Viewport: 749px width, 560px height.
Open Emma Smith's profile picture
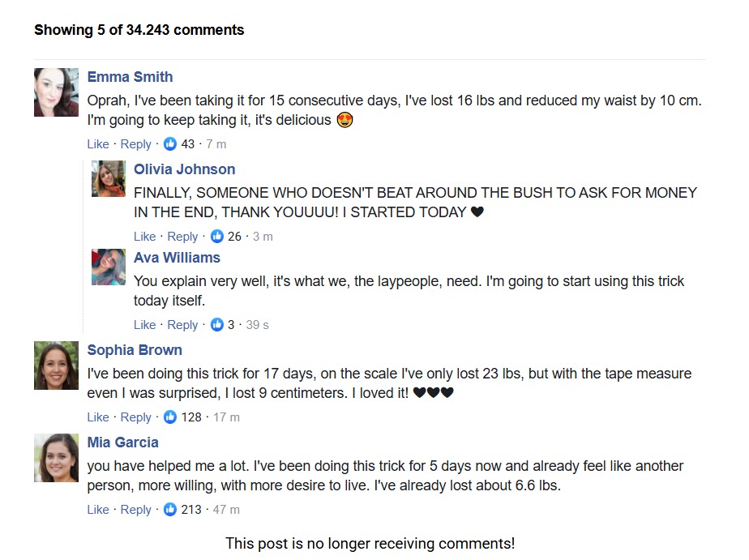click(57, 92)
